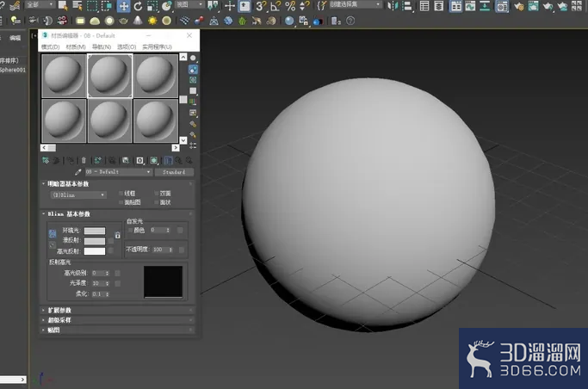Click the help question mark icon

[350, 21]
